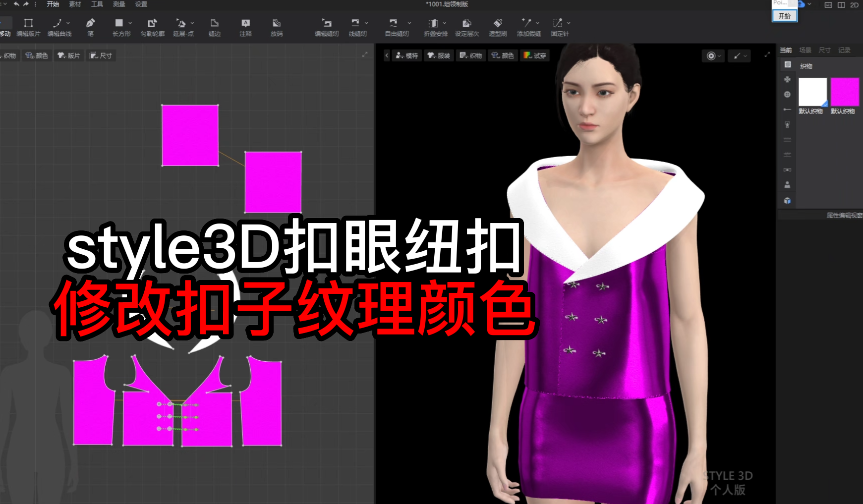Viewport: 863px width, 504px height.
Task: Click the 试穿 button in 3D view
Action: point(535,56)
